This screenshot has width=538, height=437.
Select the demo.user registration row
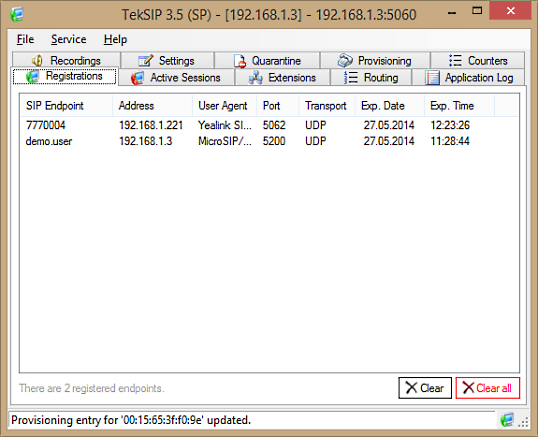pyautogui.click(x=269, y=141)
